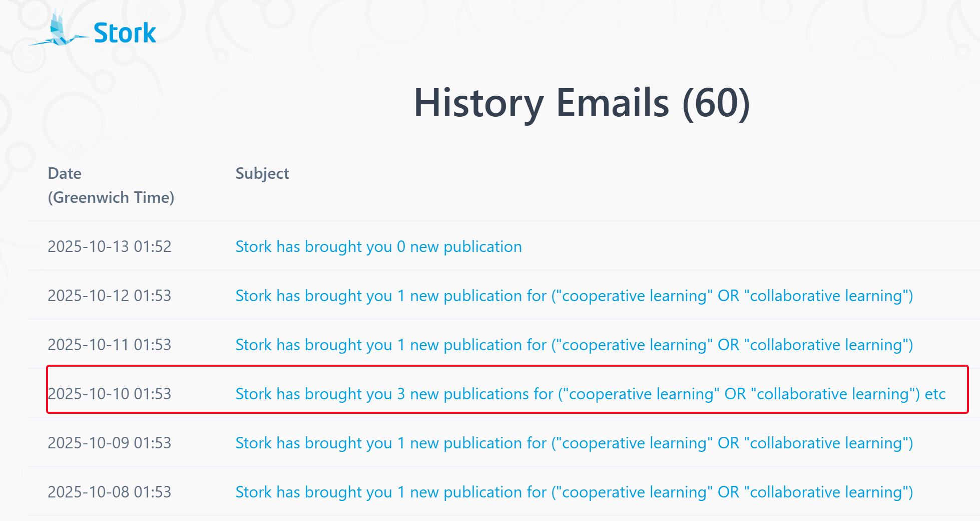The width and height of the screenshot is (980, 521).
Task: Click the 'History Emails' heading text
Action: click(x=542, y=103)
